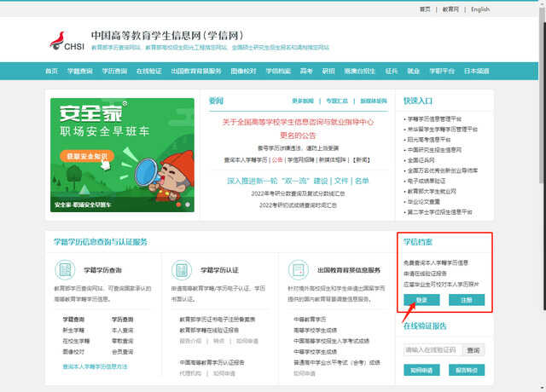Open the 日本频道 navigation item
Screen dimensions: 546x392
tap(476, 72)
